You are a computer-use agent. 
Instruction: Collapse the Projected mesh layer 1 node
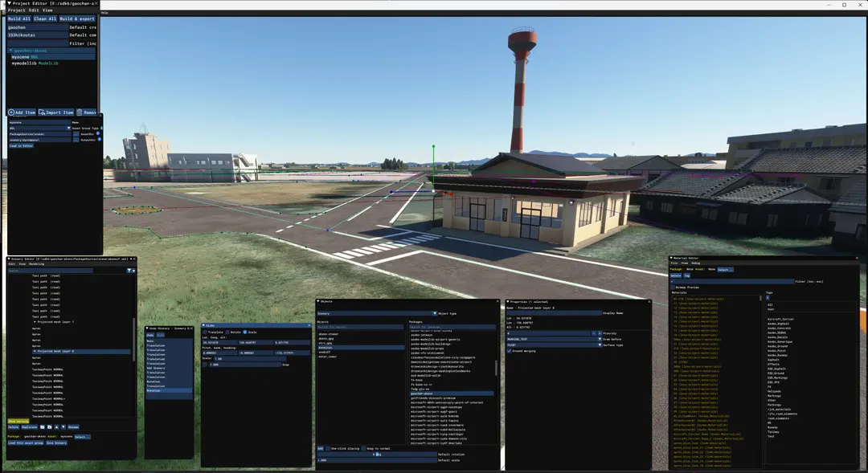(x=35, y=322)
